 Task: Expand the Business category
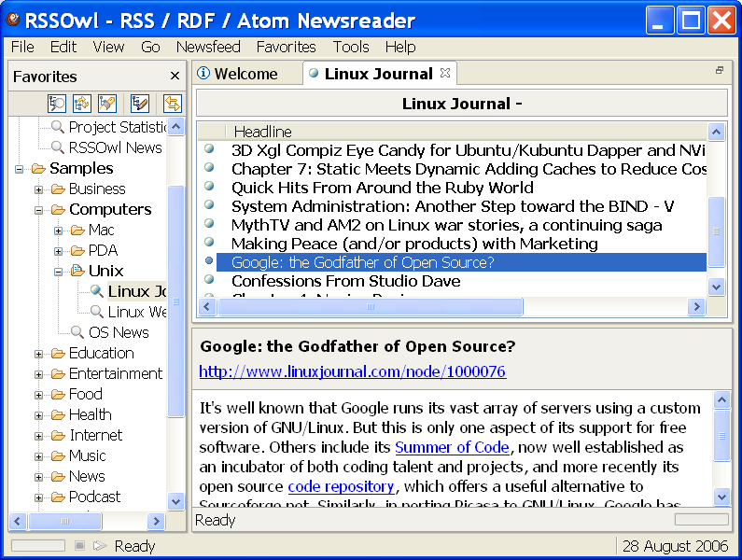tap(39, 189)
